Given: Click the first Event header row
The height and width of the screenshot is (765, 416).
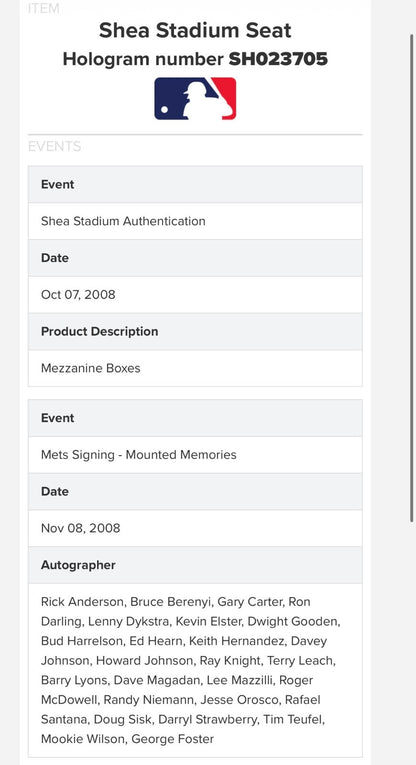Looking at the screenshot, I should click(195, 184).
